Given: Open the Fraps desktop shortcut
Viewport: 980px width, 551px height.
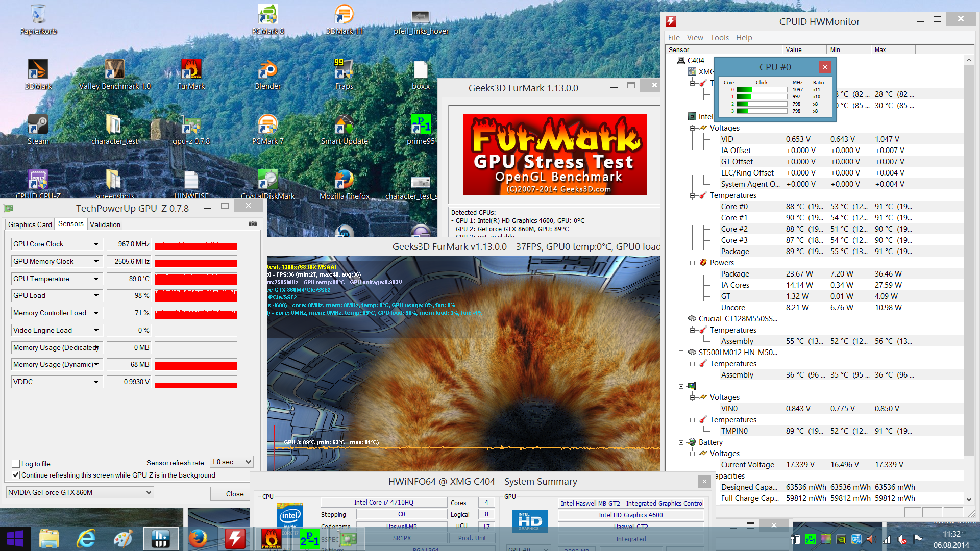Looking at the screenshot, I should pos(345,74).
